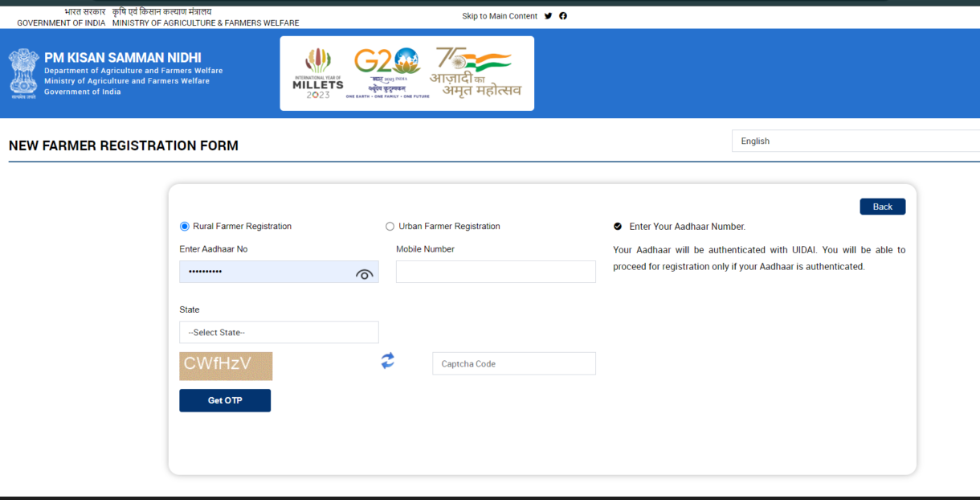
Task: Click the checkmark beside Enter Your Aadhaar Number
Action: click(x=618, y=227)
